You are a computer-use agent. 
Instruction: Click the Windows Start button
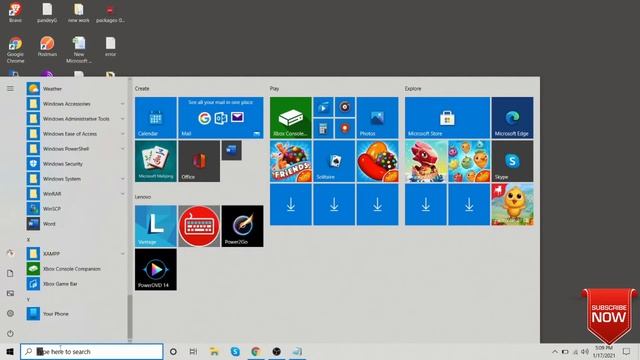pos(10,351)
